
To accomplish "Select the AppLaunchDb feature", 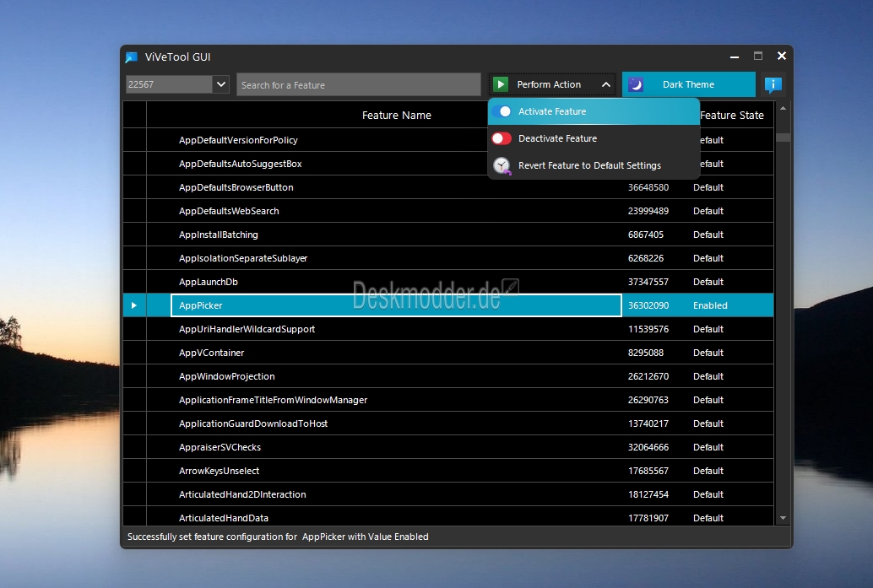I will 209,282.
